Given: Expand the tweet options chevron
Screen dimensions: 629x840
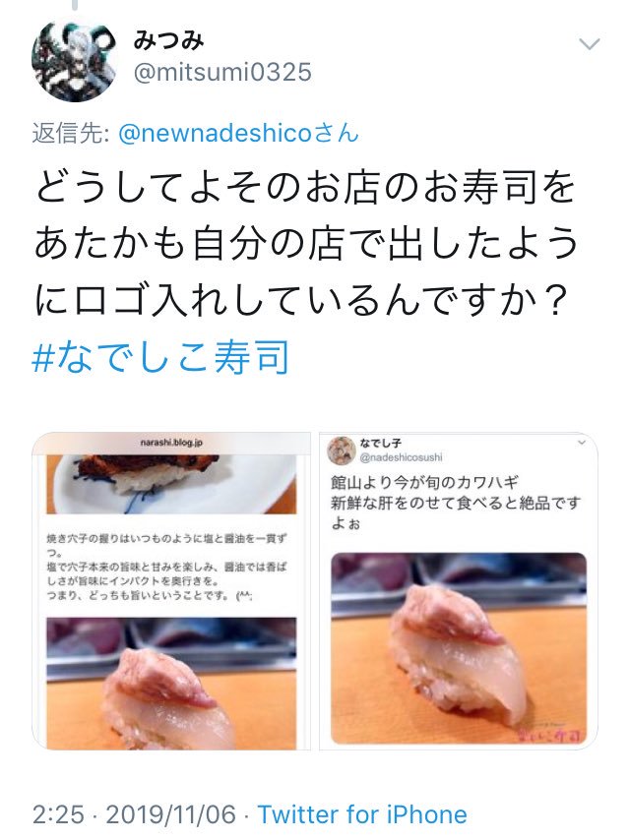Looking at the screenshot, I should click(x=590, y=44).
